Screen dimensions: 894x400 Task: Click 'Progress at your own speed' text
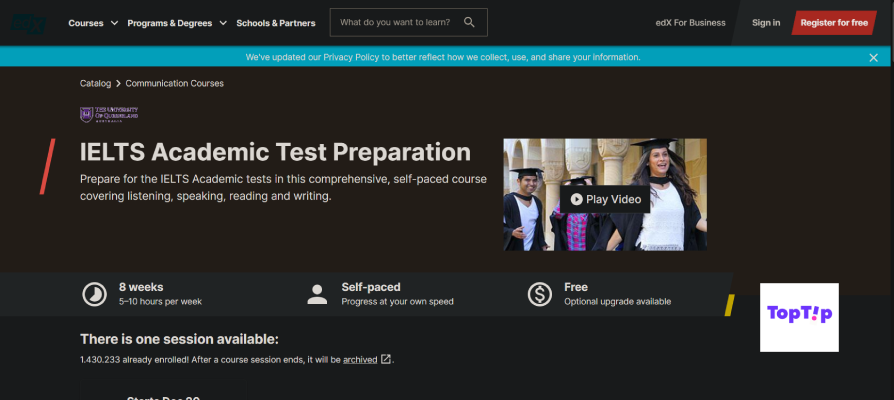click(x=397, y=301)
